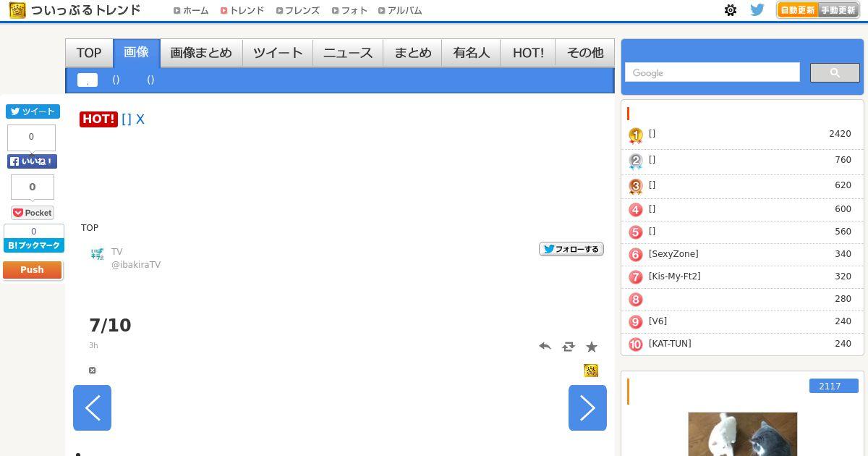Viewport: 868px width, 456px height.
Task: Click the フォローする follow button
Action: [x=571, y=249]
